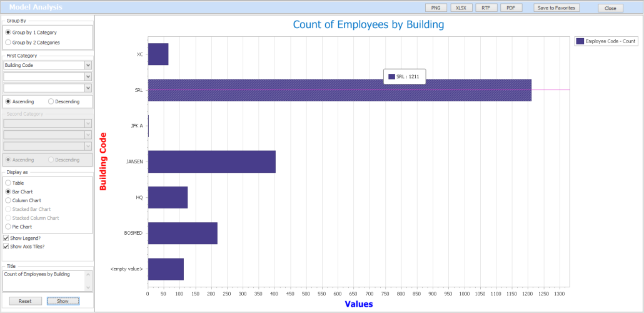The width and height of the screenshot is (644, 313).
Task: Export the chart to PDF
Action: [511, 8]
